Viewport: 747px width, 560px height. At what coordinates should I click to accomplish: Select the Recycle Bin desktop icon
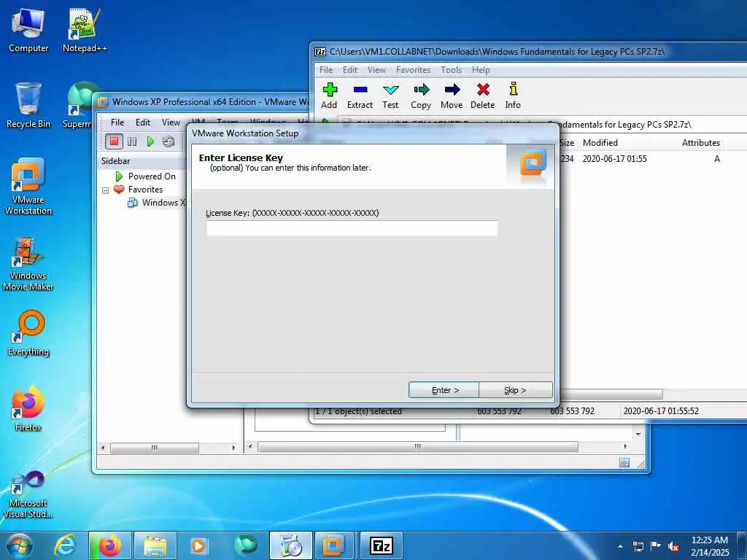click(28, 105)
